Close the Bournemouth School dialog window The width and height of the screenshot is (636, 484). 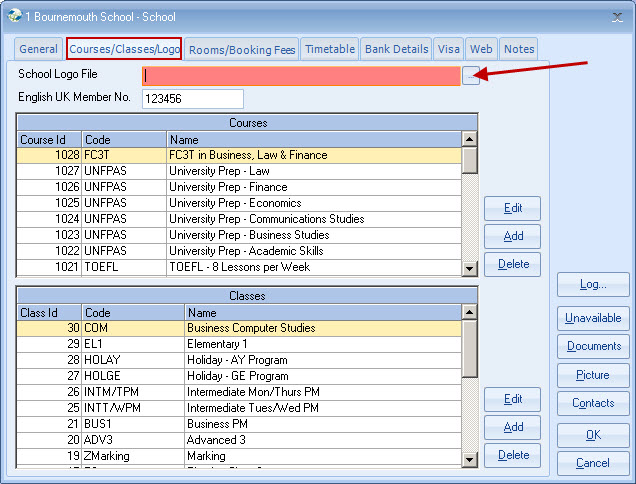[x=616, y=16]
